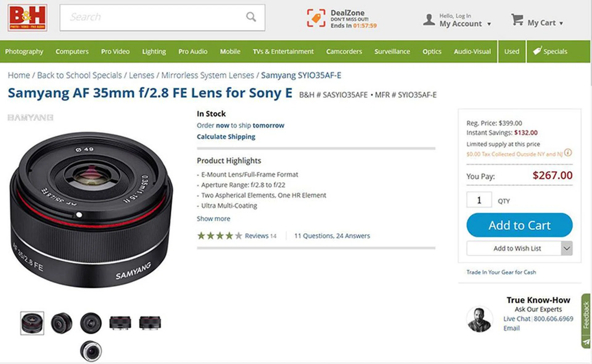Open the DealZone tag icon
Screen dimensions: 592x364
[316, 18]
